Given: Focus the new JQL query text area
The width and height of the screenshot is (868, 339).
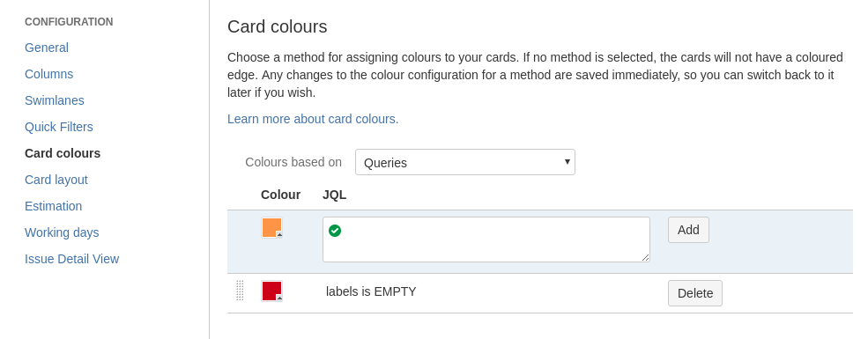Looking at the screenshot, I should click(486, 240).
